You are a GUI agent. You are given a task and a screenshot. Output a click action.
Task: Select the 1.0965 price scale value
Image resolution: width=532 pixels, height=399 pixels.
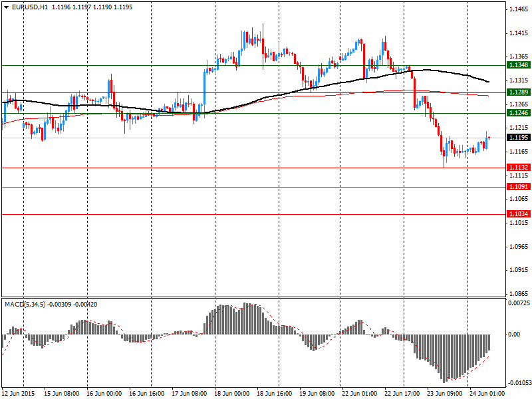tap(519, 246)
